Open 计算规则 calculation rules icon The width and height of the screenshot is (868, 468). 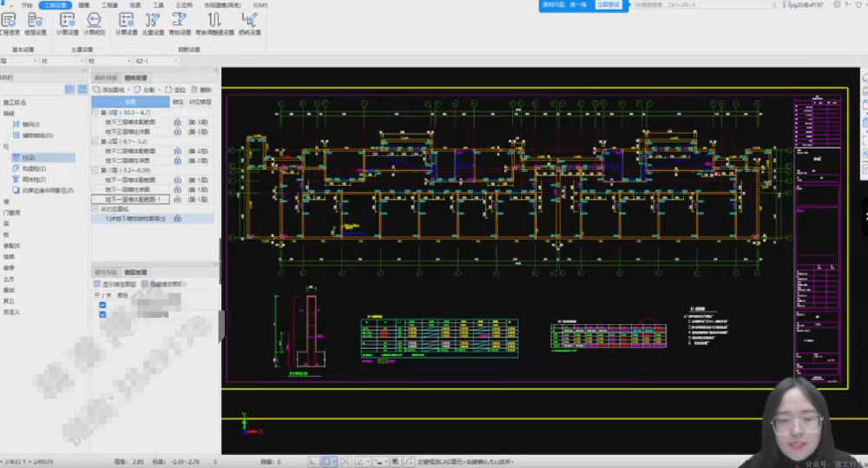pyautogui.click(x=94, y=23)
